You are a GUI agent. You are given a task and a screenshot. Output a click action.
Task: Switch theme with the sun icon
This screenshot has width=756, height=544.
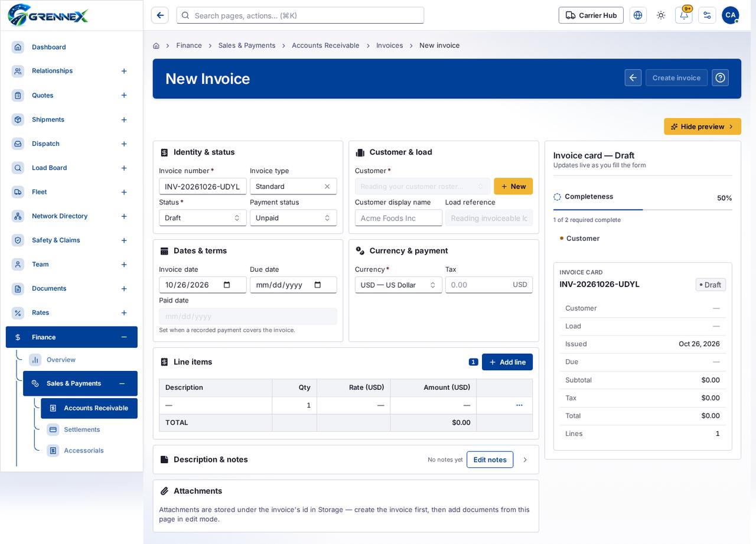661,15
